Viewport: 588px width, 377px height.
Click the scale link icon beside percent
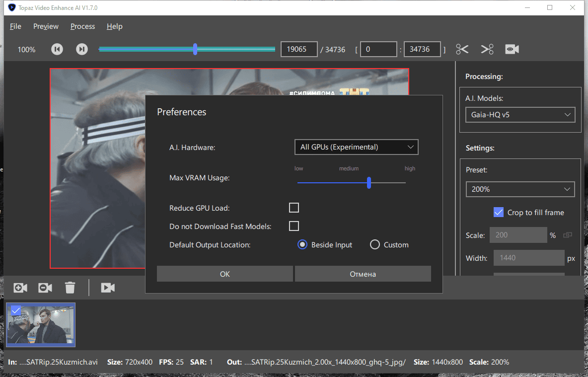click(x=567, y=235)
